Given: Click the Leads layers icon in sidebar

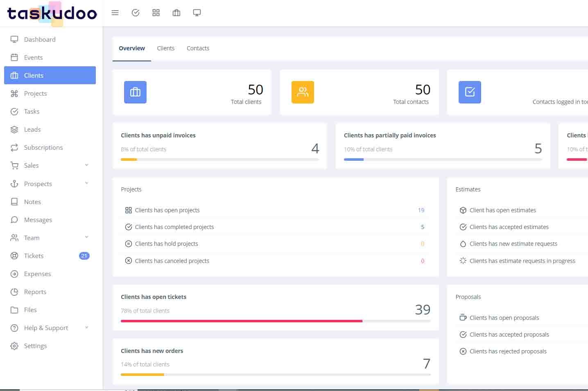Looking at the screenshot, I should click(14, 129).
